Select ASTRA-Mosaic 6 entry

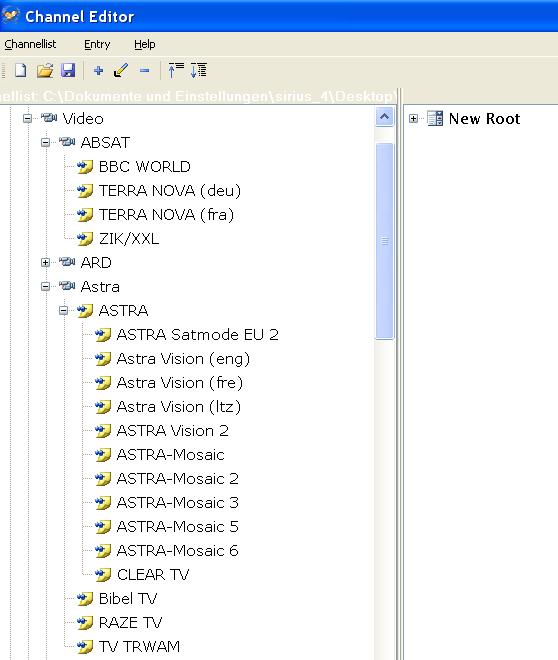tap(178, 551)
